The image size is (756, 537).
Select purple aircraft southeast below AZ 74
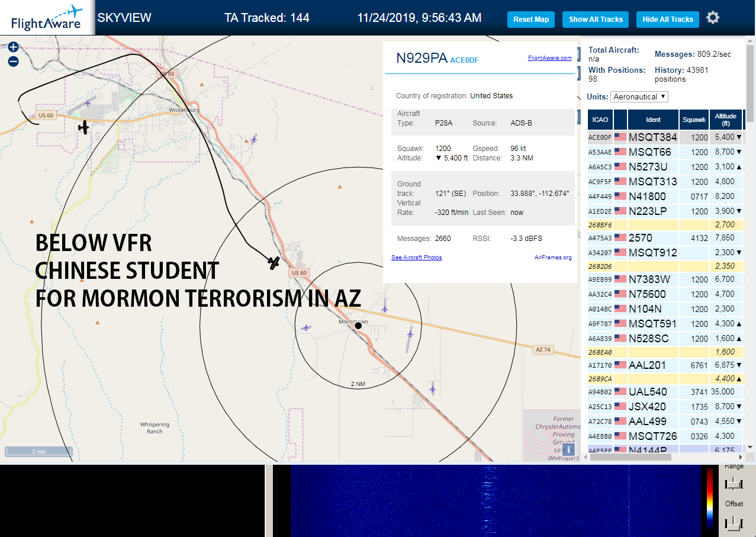point(433,388)
